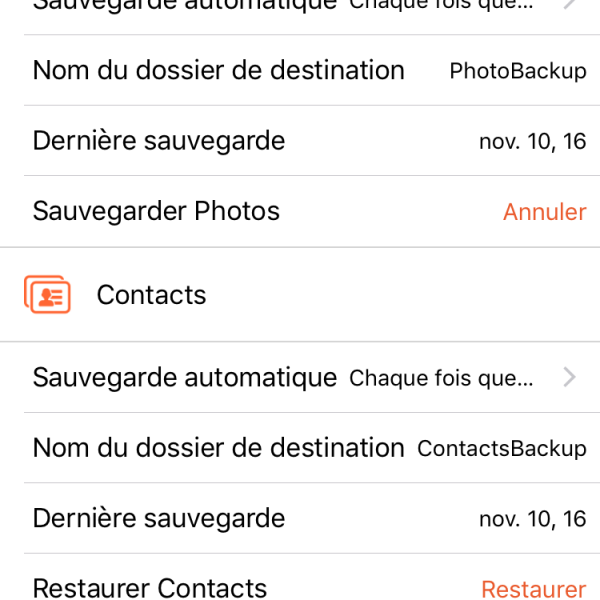The width and height of the screenshot is (600, 600).
Task: Open Photos "Sauvegarde automatique" label at top
Action: pyautogui.click(x=185, y=4)
